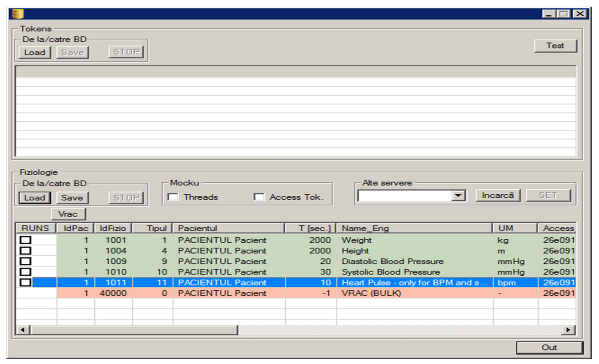This screenshot has height=364, width=599.
Task: Click Save button in Tokens group
Action: click(x=72, y=52)
